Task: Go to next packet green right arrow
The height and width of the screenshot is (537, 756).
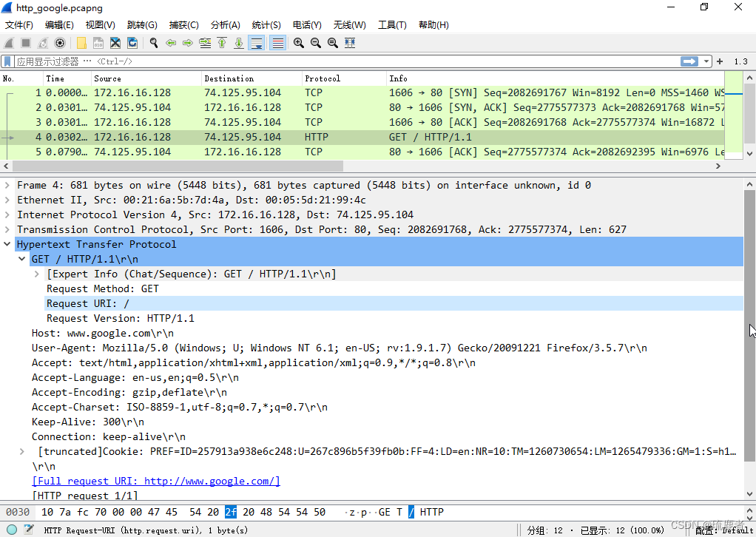Action: pyautogui.click(x=188, y=43)
